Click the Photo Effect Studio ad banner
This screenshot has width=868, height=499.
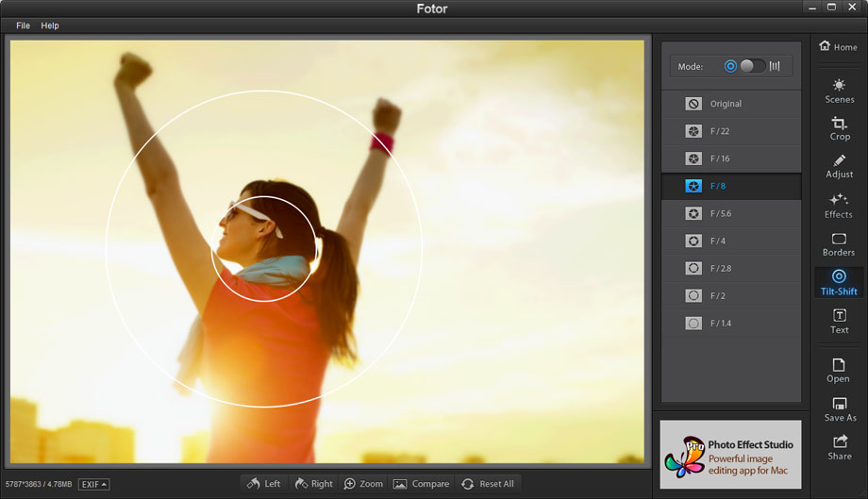click(730, 454)
